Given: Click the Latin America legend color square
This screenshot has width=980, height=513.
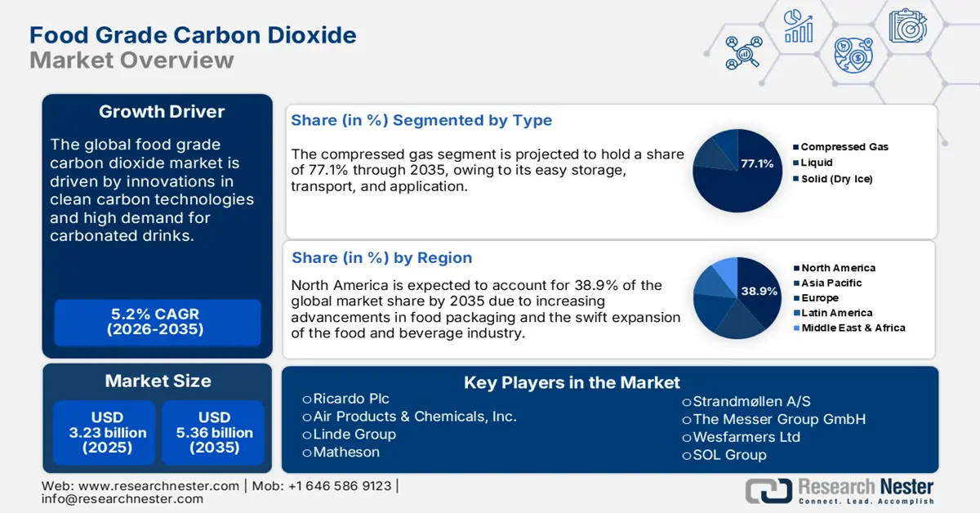Looking at the screenshot, I should [x=796, y=313].
